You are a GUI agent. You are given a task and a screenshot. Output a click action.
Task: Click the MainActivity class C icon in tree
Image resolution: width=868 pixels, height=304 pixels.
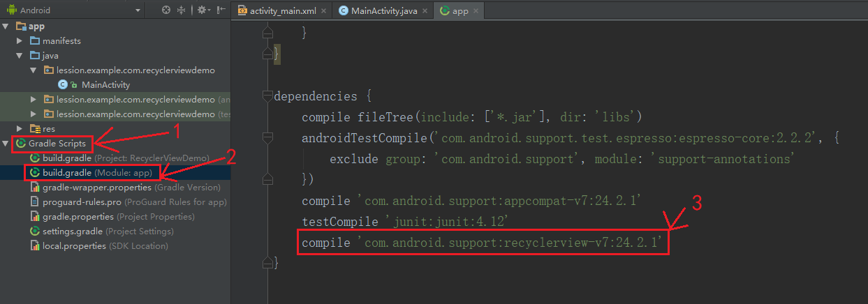pos(62,84)
